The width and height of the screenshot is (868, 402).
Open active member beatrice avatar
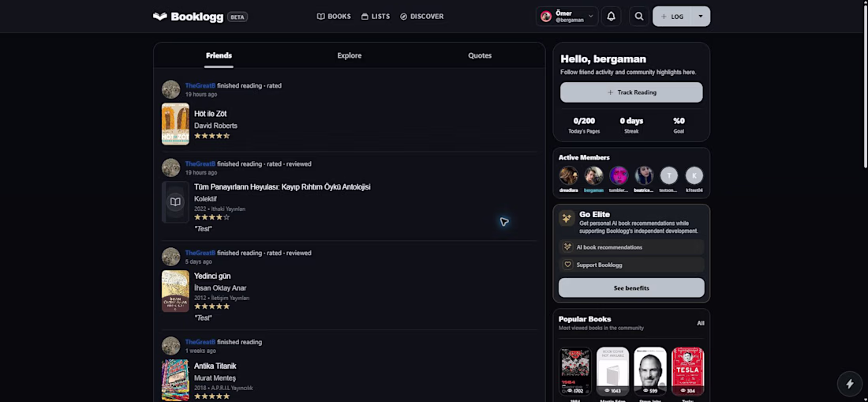(x=644, y=175)
